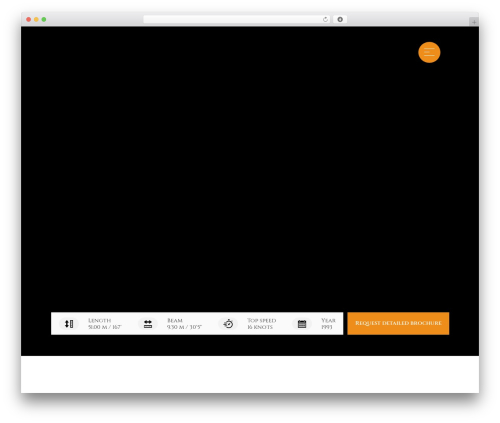
Task: Click the download icon beside the address bar
Action: [x=340, y=19]
